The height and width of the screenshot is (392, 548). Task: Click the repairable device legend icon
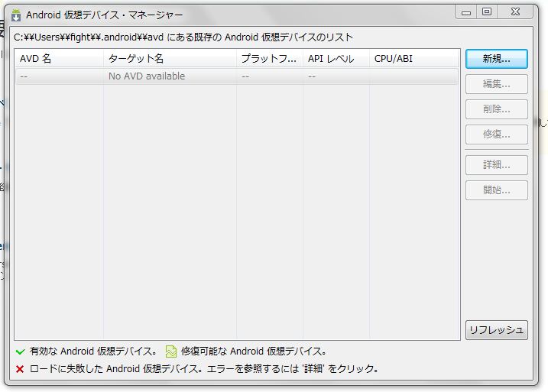tap(171, 352)
